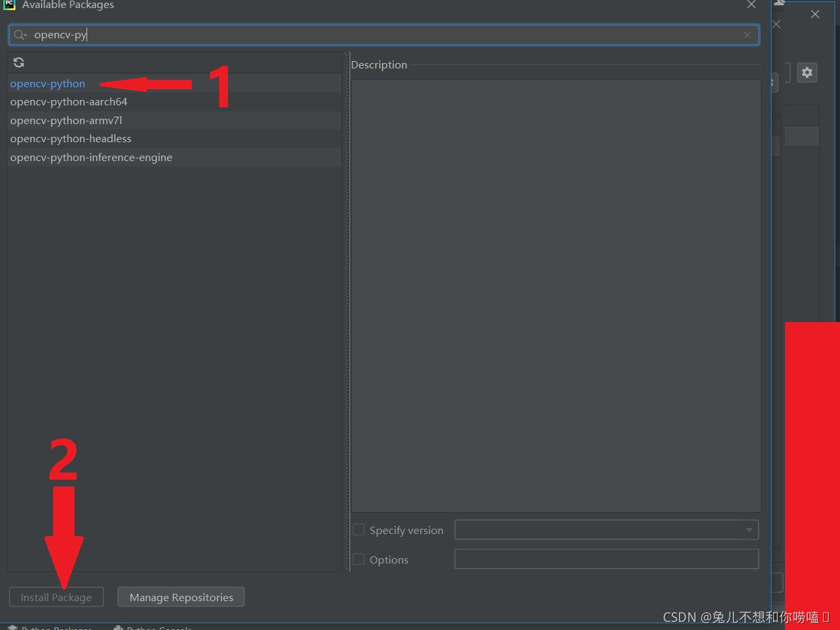Close the background Settings window
Image resolution: width=840 pixels, height=630 pixels.
tap(815, 14)
